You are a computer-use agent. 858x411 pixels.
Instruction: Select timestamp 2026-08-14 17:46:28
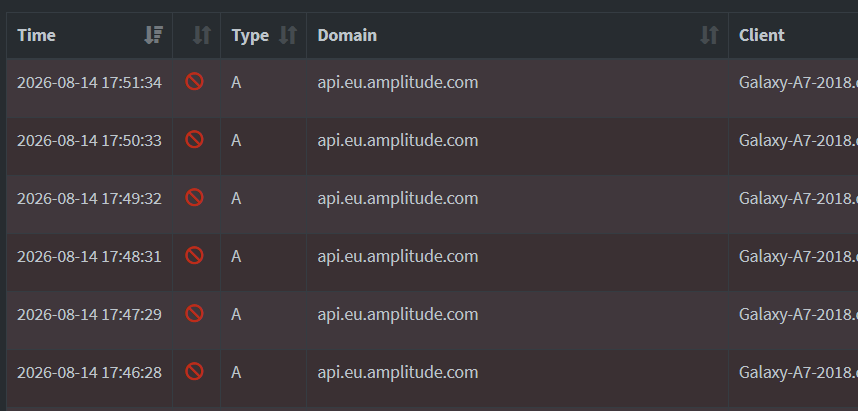click(x=89, y=373)
